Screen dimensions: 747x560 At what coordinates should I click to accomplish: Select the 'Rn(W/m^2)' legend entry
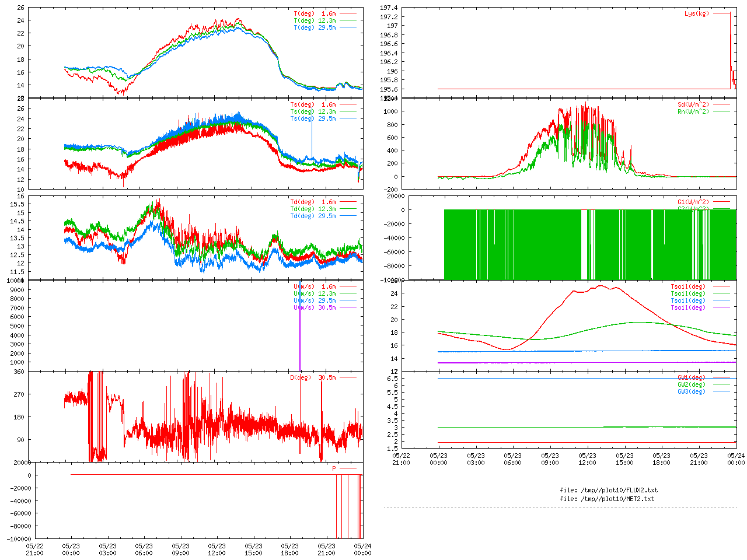(x=693, y=112)
